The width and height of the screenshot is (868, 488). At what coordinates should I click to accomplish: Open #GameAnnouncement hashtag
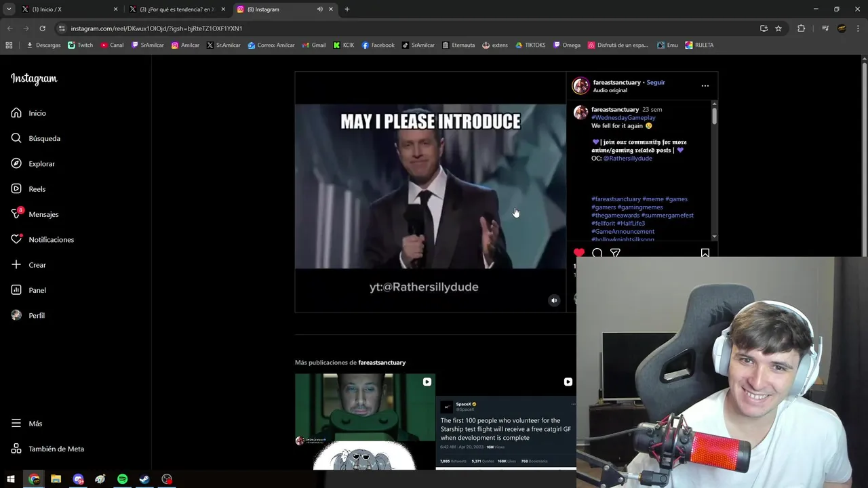[x=623, y=231]
